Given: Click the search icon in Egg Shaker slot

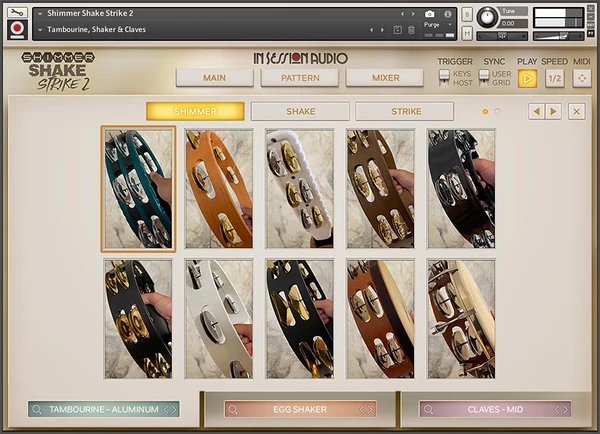Looking at the screenshot, I should (x=233, y=409).
